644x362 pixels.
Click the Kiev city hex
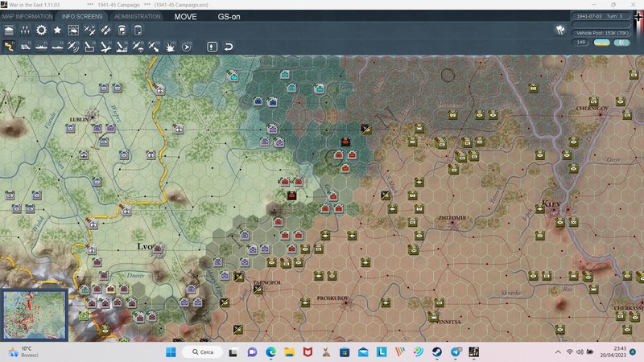(x=554, y=211)
